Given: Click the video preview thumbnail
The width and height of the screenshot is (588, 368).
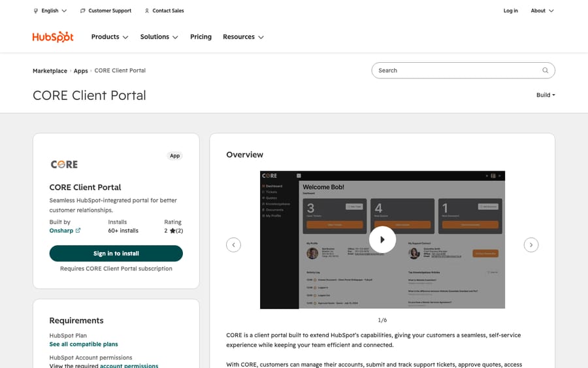Looking at the screenshot, I should [382, 240].
